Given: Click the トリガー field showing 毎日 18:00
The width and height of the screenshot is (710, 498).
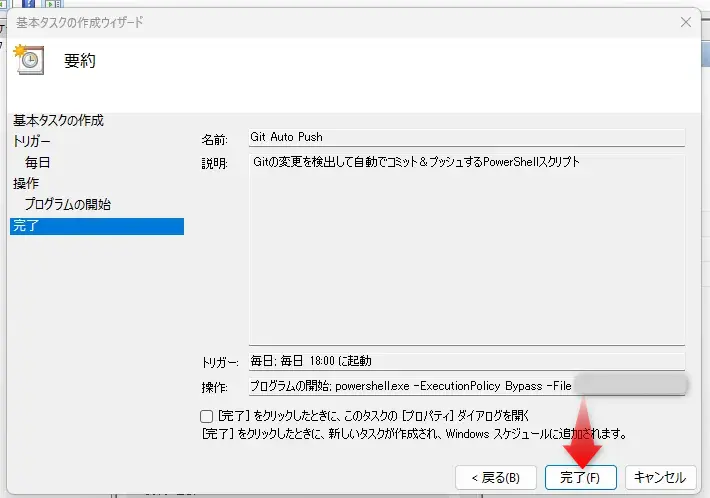Looking at the screenshot, I should (x=465, y=361).
